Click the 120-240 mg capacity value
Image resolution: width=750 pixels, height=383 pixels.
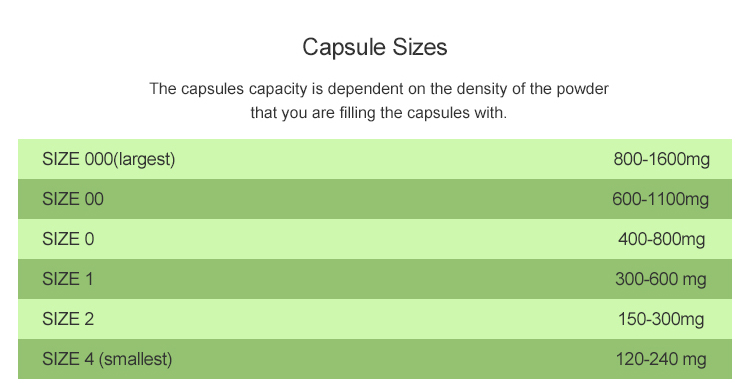tap(661, 359)
